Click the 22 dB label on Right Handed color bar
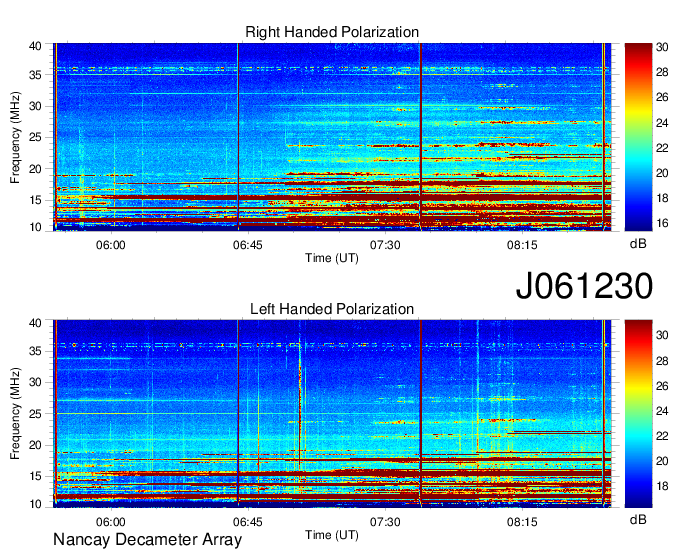This screenshot has width=680, height=552. pos(662,148)
